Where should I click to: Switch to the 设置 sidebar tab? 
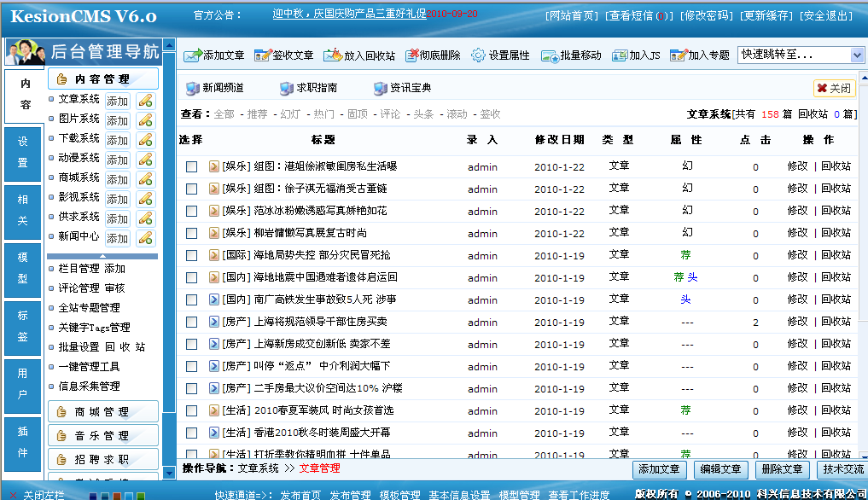click(x=23, y=142)
